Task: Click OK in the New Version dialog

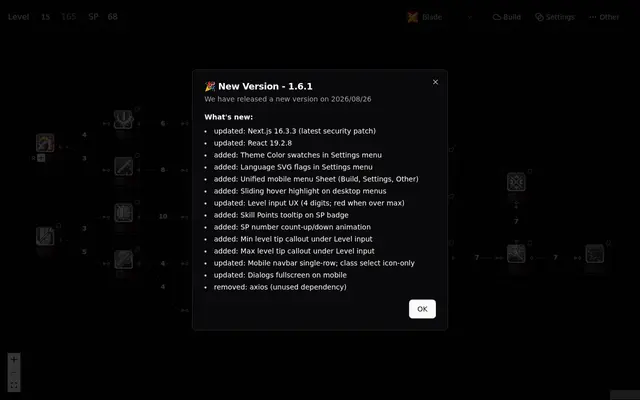Action: pyautogui.click(x=422, y=309)
